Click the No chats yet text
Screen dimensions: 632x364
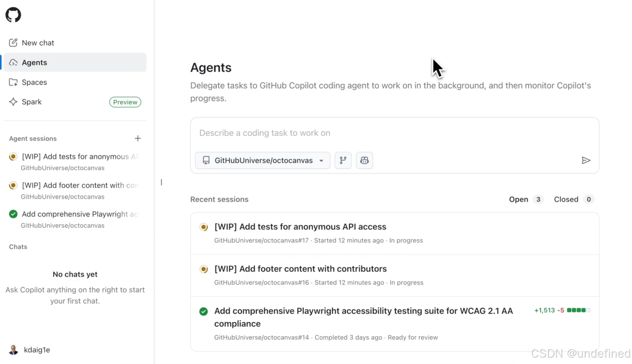coord(75,274)
